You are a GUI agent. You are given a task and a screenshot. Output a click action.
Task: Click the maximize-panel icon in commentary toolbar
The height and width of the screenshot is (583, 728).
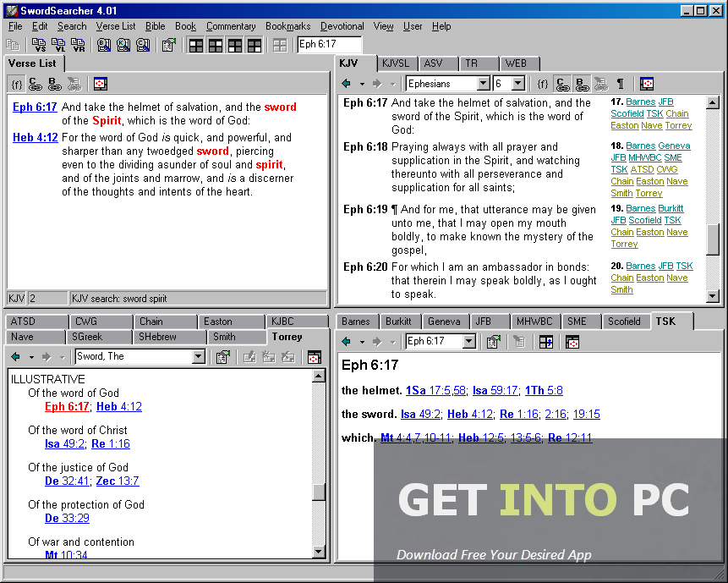pyautogui.click(x=572, y=342)
